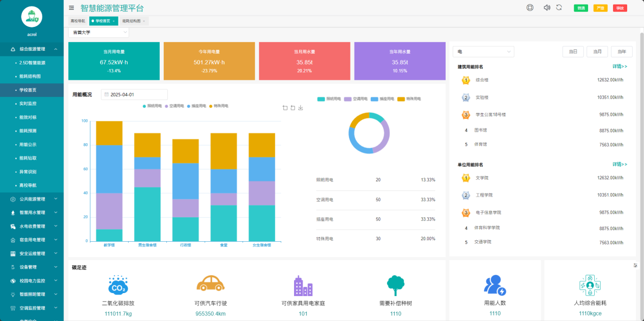Open the 吉首大学 school dropdown
The height and width of the screenshot is (321, 644).
[99, 33]
